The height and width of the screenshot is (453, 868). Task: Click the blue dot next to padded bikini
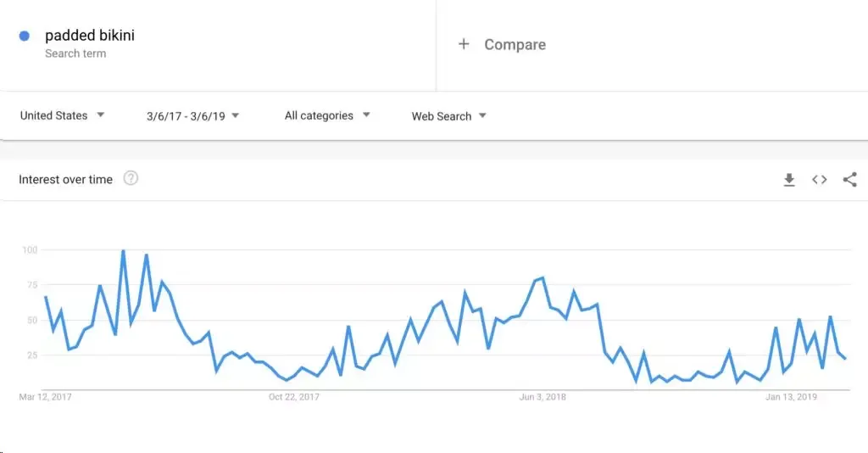25,36
